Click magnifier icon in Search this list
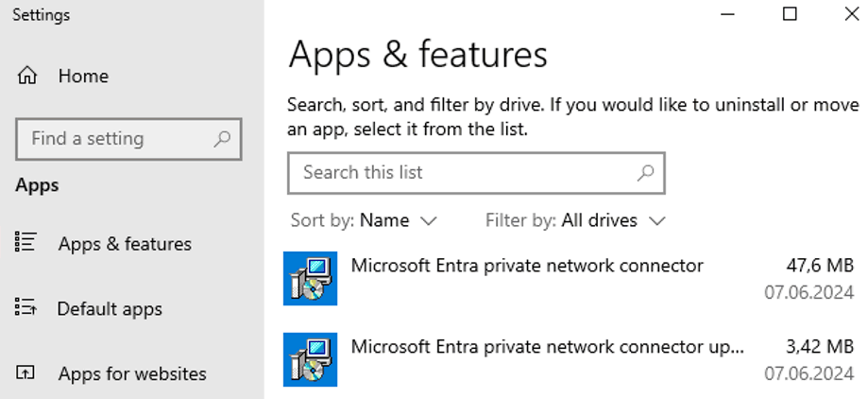The image size is (868, 399). (645, 172)
